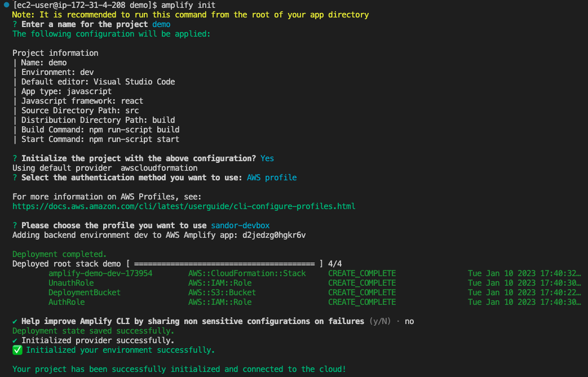Click the green checkmark initialization icon
The height and width of the screenshot is (377, 588).
[x=17, y=349]
